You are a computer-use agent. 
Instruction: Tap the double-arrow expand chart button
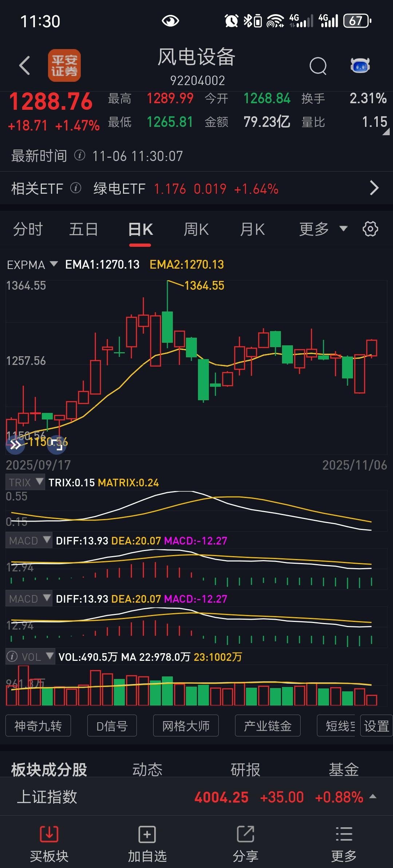click(15, 445)
